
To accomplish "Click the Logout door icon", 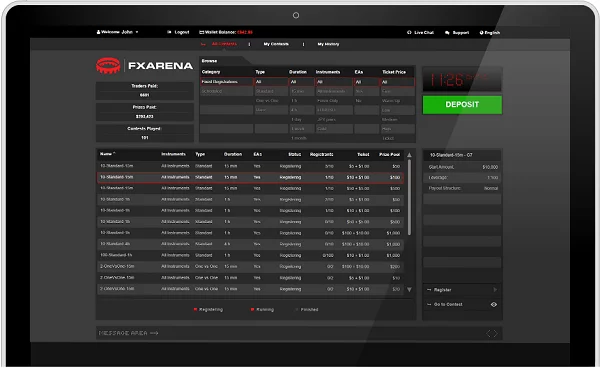I will [170, 32].
